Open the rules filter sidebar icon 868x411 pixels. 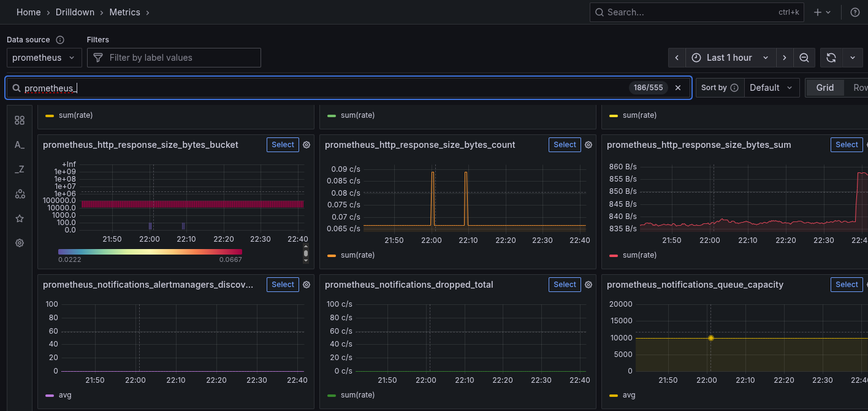click(x=20, y=120)
